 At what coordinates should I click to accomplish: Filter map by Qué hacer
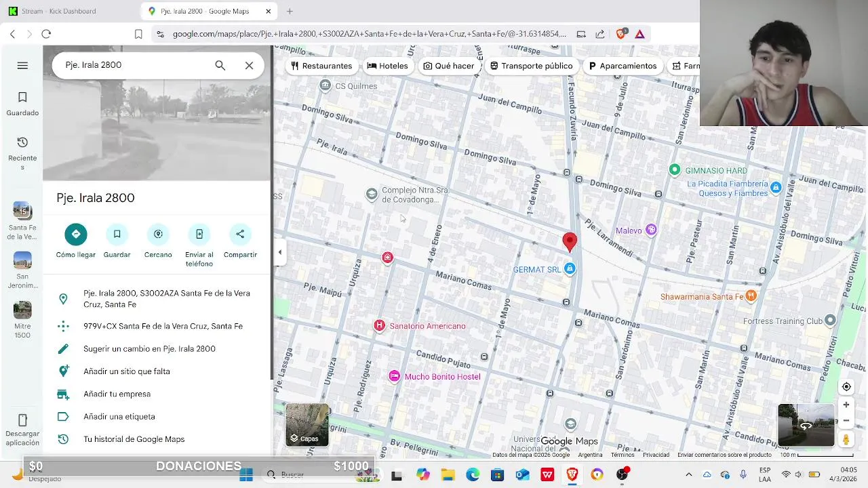[449, 66]
